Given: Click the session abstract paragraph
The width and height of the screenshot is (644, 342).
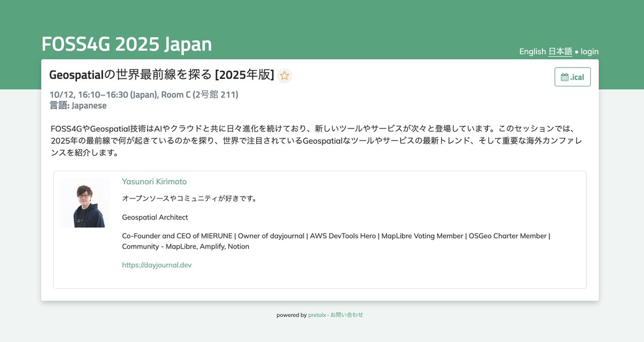Looking at the screenshot, I should (x=316, y=141).
